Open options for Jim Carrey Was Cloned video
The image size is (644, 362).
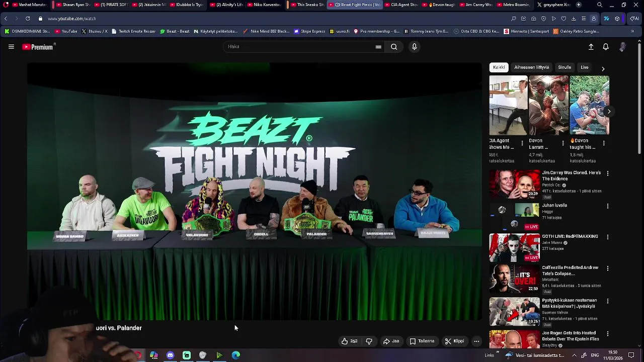pos(608,173)
